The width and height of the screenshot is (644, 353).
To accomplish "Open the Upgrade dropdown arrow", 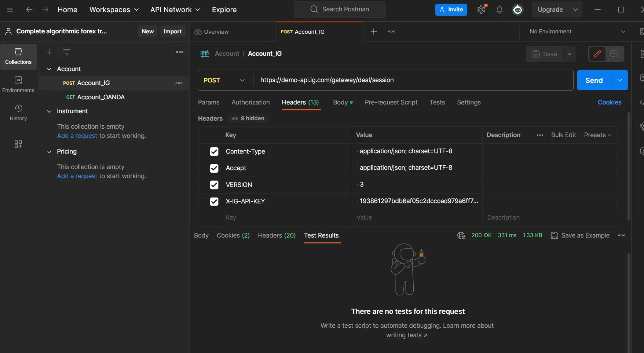I will tap(575, 10).
